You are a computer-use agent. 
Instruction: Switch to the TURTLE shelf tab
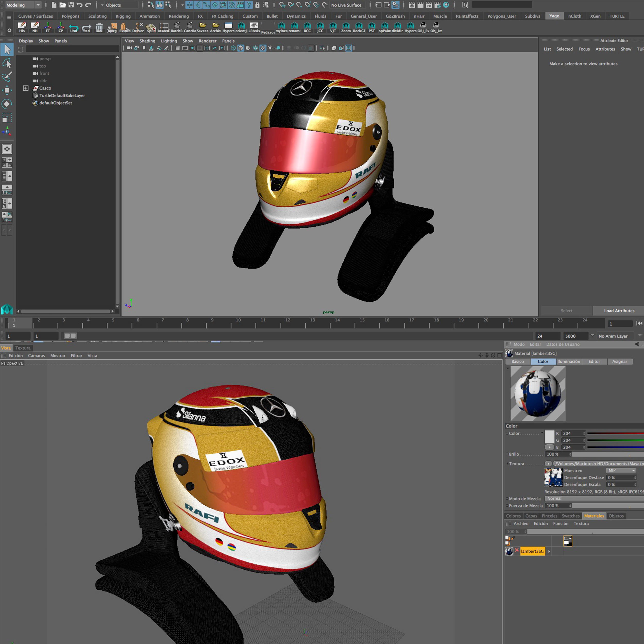pos(617,16)
